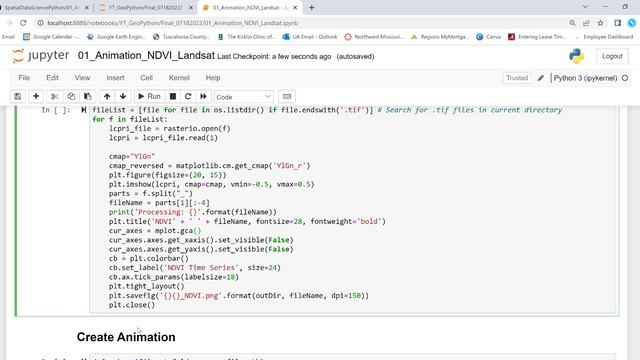Open the Kernel menu

coord(179,78)
